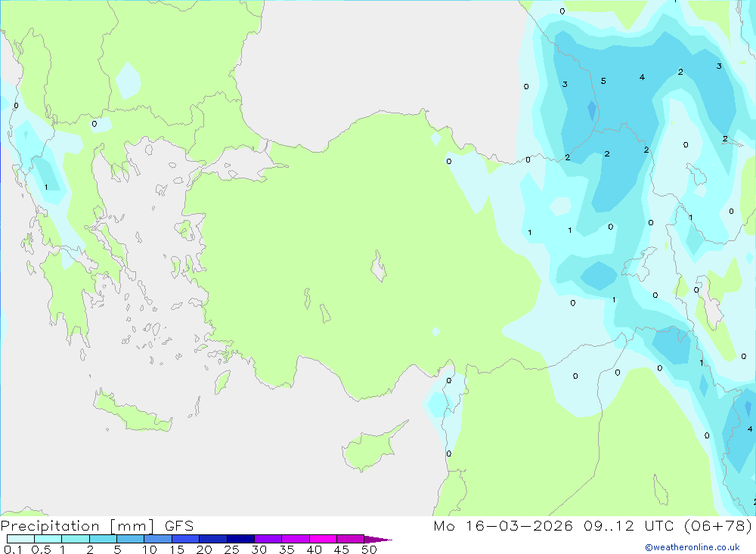Click the '0.5' legend scale label

pyautogui.click(x=41, y=549)
